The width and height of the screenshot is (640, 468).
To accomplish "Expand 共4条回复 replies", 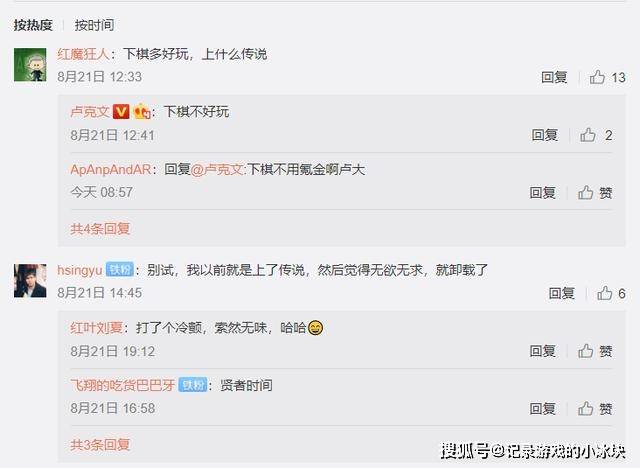I will click(100, 228).
